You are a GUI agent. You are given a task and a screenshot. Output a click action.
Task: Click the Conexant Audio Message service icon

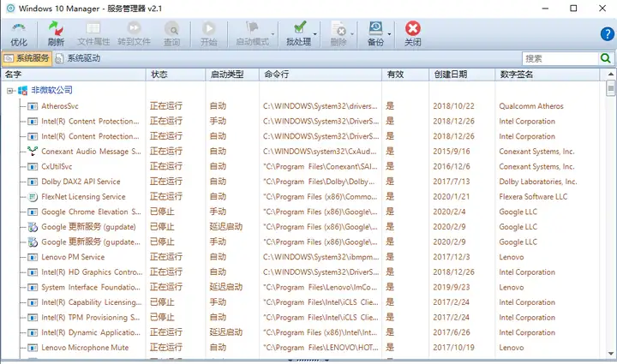33,152
